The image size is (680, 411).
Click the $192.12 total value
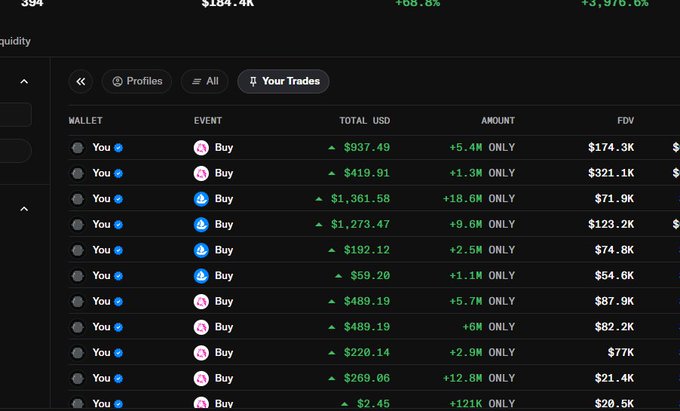point(367,250)
